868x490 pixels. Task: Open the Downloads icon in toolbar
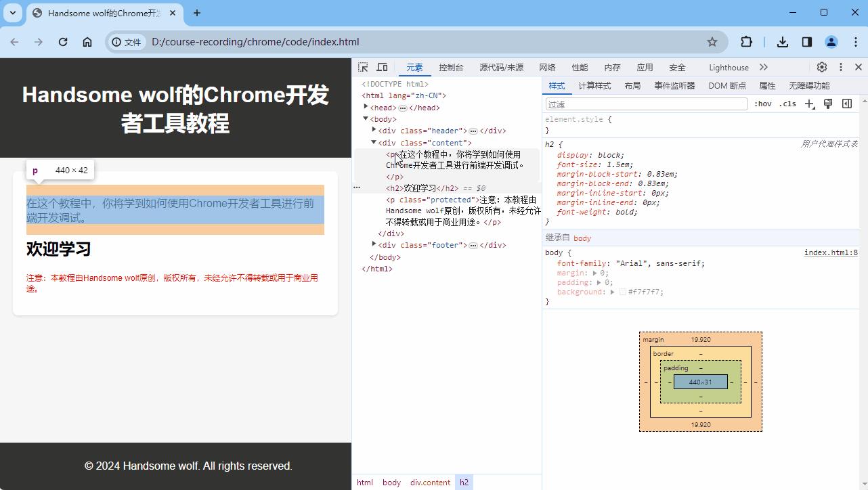(x=782, y=41)
